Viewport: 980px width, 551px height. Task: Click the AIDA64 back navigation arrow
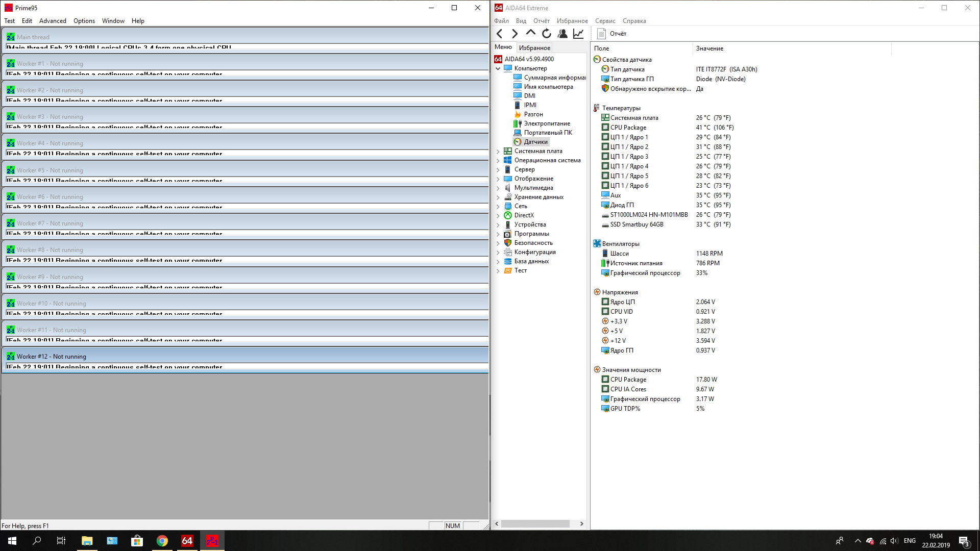[x=500, y=34]
